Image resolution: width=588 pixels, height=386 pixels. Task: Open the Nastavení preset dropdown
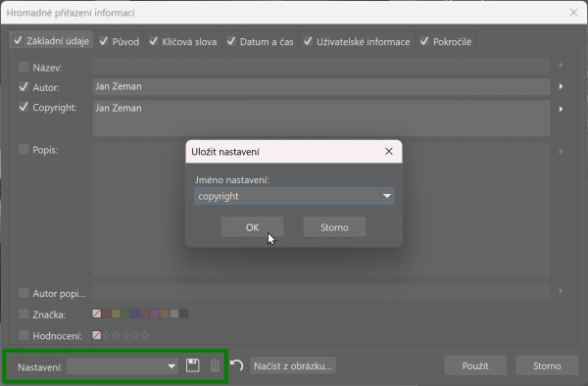click(x=122, y=366)
